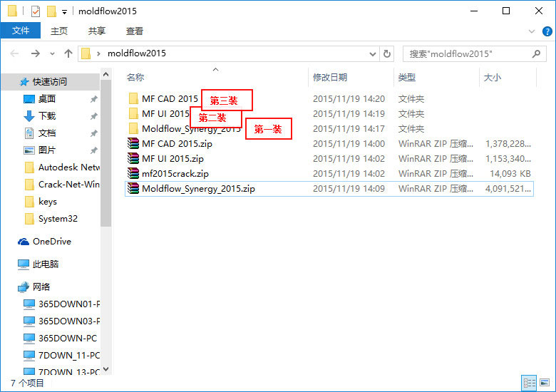Sort by 大小 column header

tap(493, 77)
